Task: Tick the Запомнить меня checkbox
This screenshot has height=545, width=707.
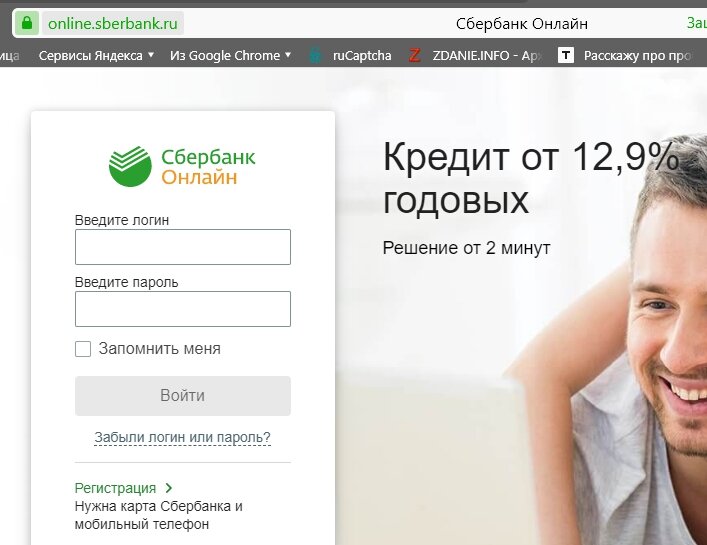Action: pos(83,349)
